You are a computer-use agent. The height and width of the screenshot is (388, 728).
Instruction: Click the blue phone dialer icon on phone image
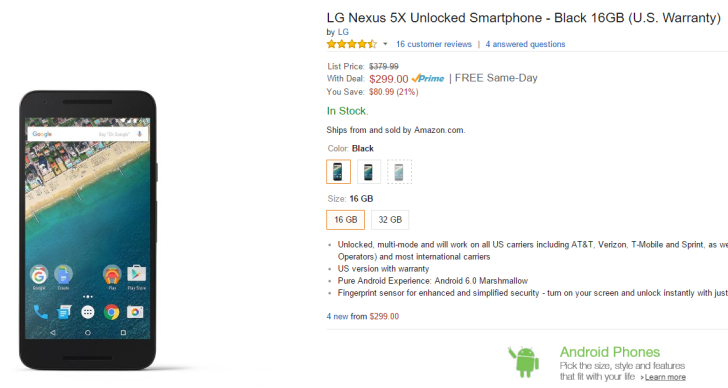[x=40, y=312]
